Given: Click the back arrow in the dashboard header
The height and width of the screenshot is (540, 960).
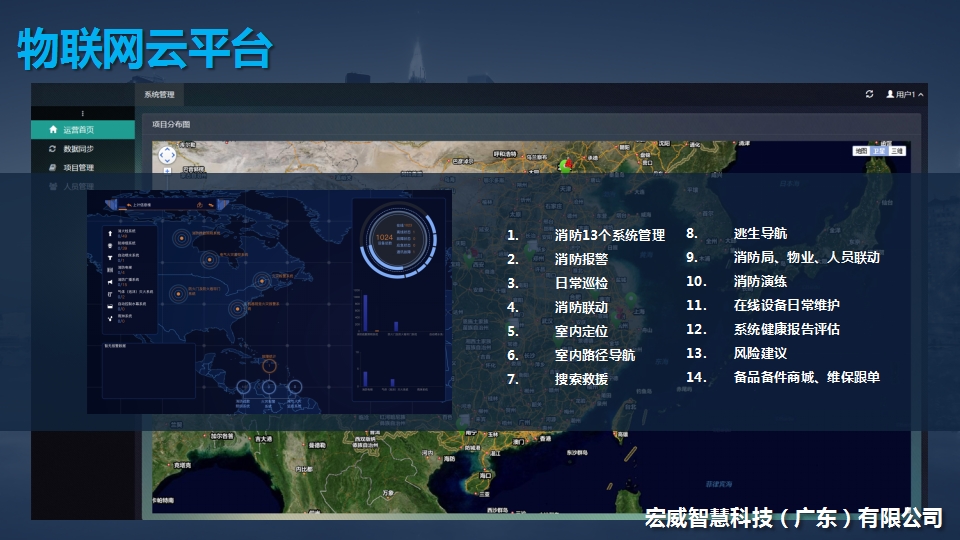Looking at the screenshot, I should 129,205.
